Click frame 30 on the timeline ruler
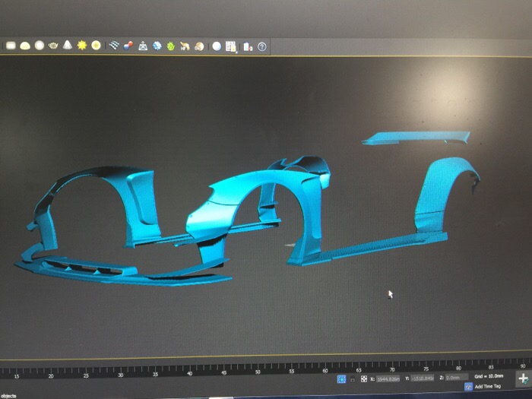Viewport: 532px width, 399px height. pyautogui.click(x=120, y=375)
